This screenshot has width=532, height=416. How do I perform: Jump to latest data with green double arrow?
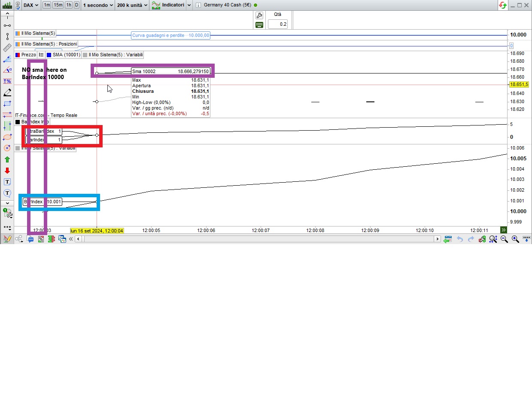click(503, 230)
